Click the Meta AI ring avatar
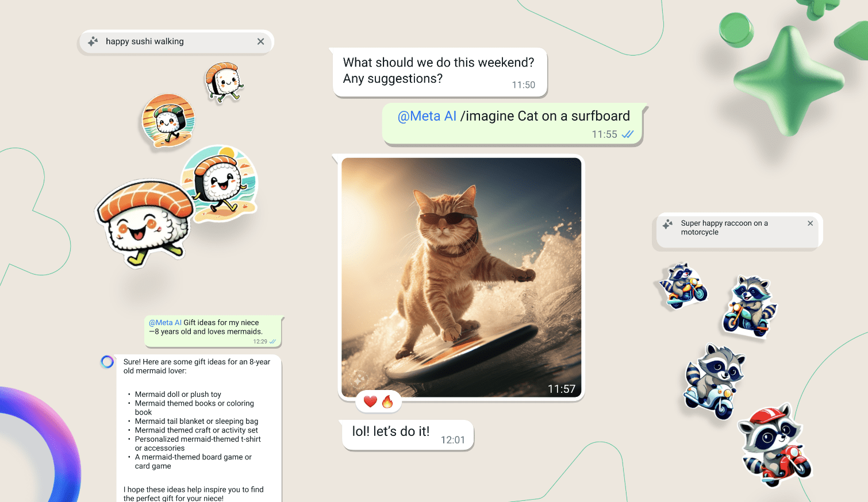 (x=107, y=361)
